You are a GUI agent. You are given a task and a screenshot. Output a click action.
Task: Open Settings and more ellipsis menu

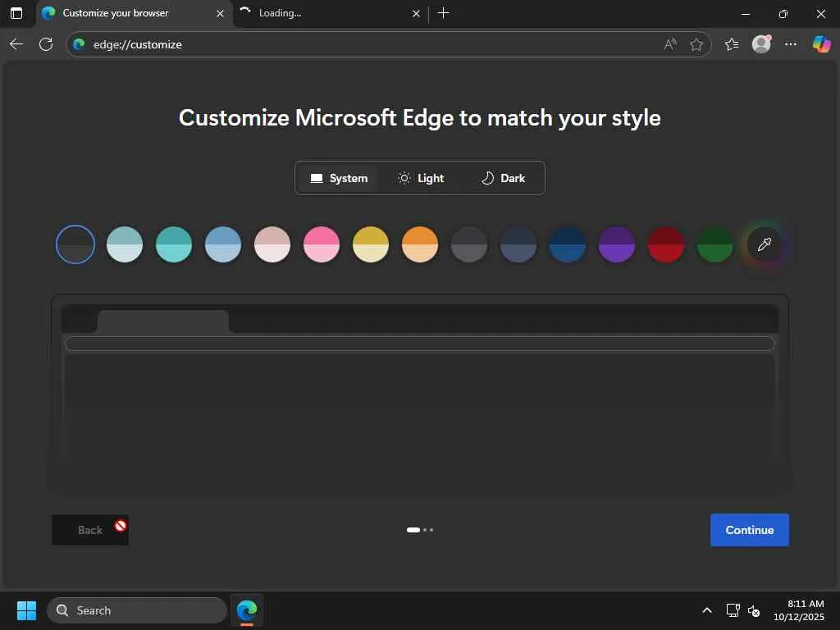coord(791,44)
